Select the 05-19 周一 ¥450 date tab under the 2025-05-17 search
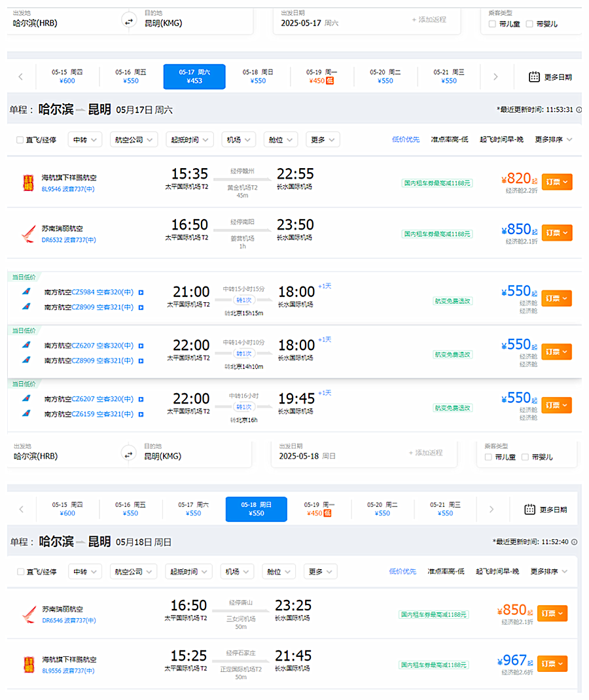 321,77
